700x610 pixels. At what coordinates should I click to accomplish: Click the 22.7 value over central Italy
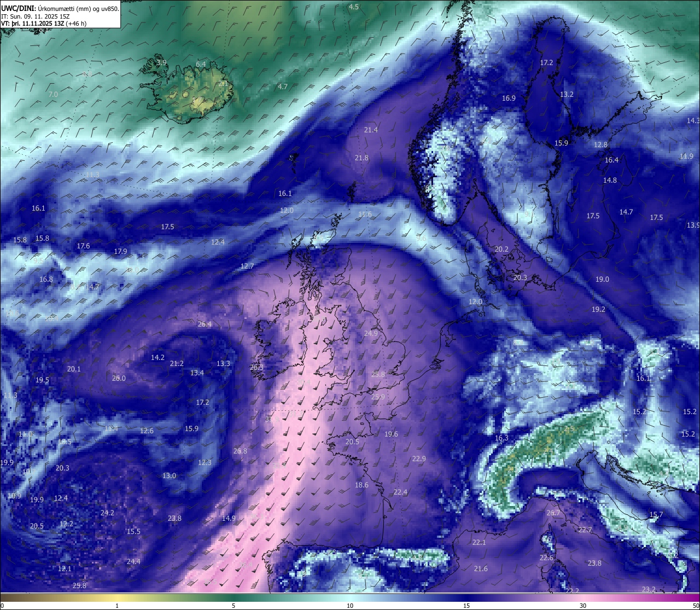(x=585, y=530)
